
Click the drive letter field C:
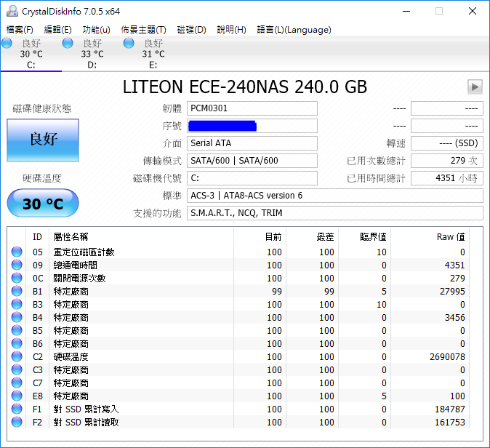pyautogui.click(x=252, y=178)
